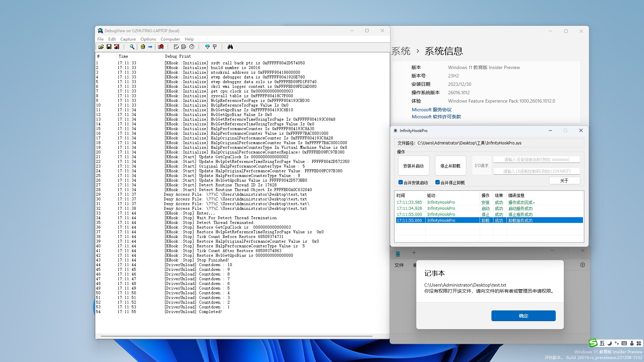Screen dimensions: 644x362
Task: Click the 停止并卸载 button
Action: coord(450,166)
